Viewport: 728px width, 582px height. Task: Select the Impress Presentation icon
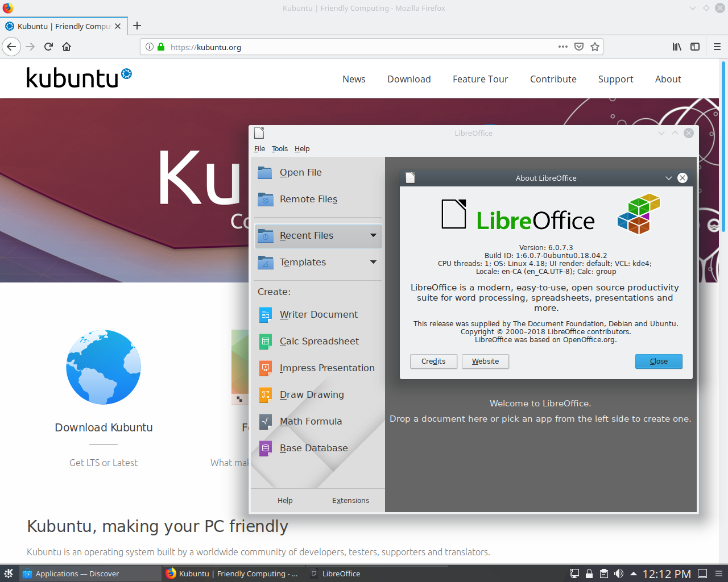(x=265, y=368)
